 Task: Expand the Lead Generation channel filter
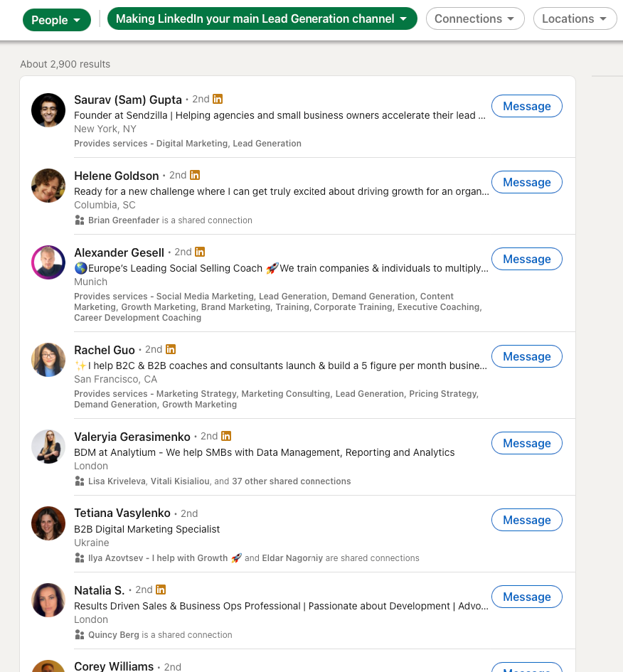tap(262, 19)
